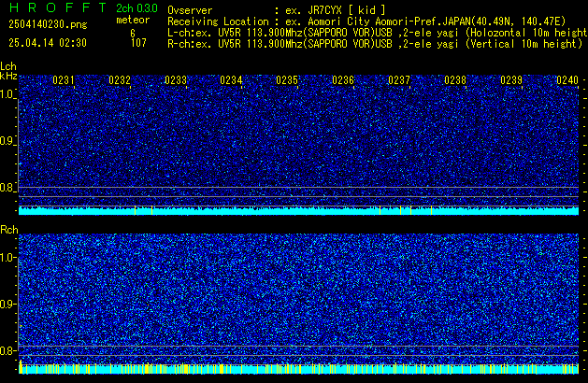Click the HROFFT title text
The image size is (588, 383).
coord(58,7)
